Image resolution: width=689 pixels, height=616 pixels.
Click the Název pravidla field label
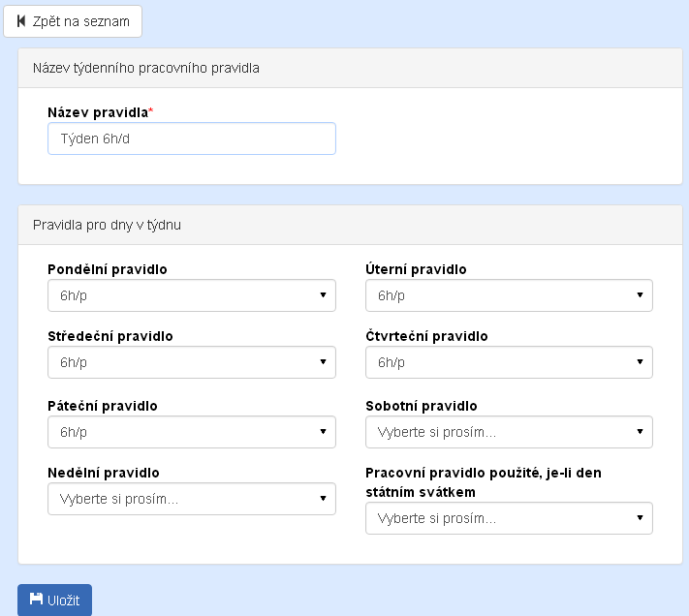(x=98, y=112)
